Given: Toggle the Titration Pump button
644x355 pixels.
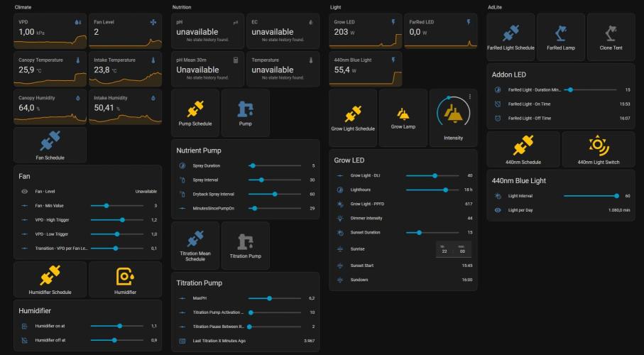Looking at the screenshot, I should point(245,246).
